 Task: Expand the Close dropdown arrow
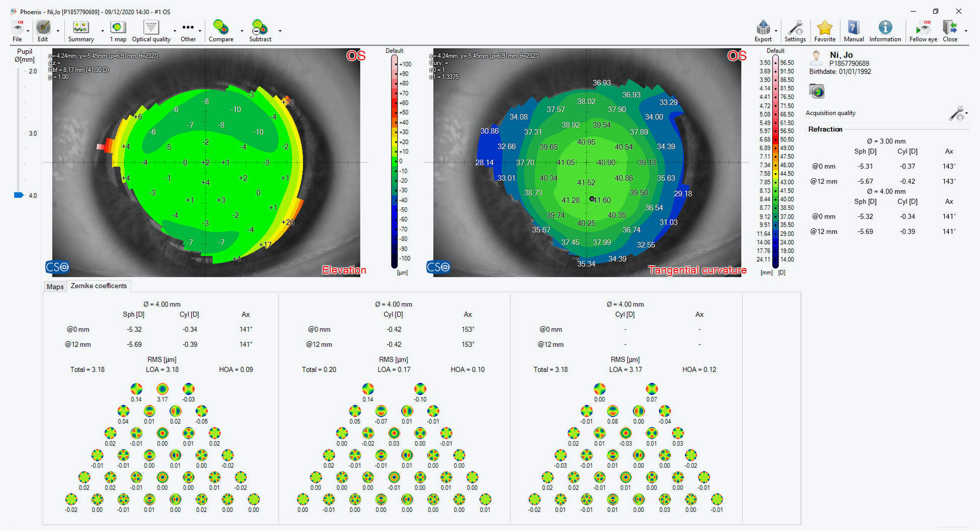966,31
